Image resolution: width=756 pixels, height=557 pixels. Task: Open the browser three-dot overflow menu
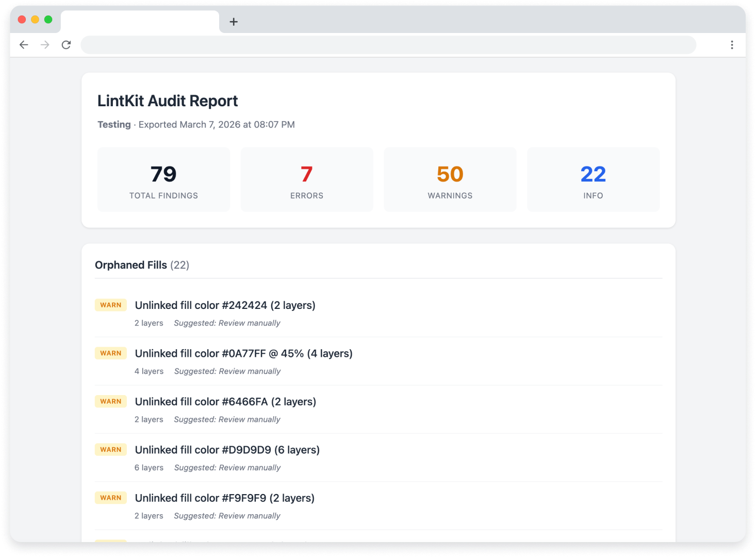732,45
